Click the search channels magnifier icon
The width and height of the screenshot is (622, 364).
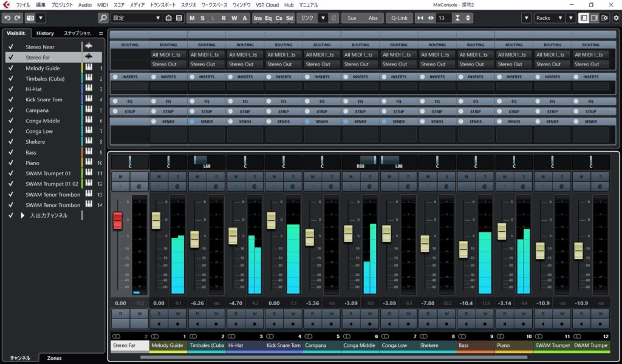103,18
